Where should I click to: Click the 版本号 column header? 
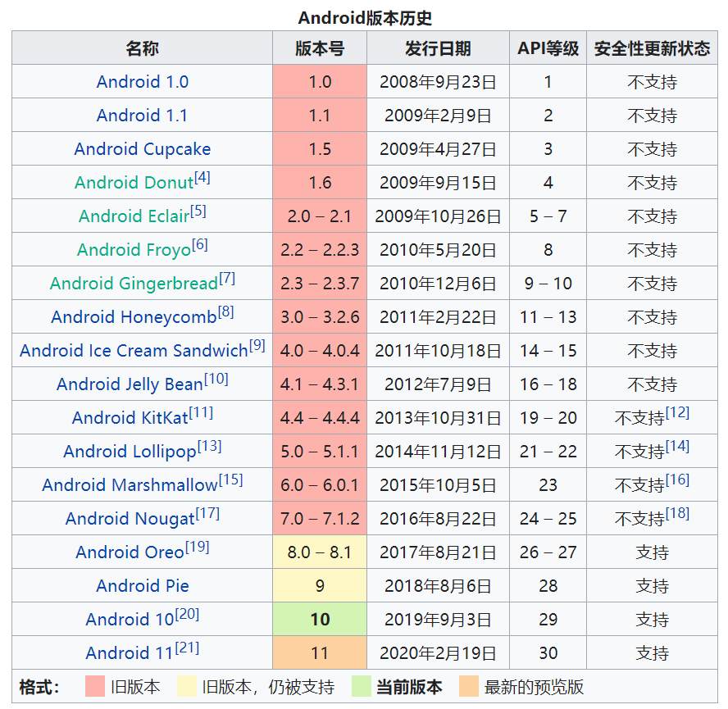pyautogui.click(x=320, y=48)
